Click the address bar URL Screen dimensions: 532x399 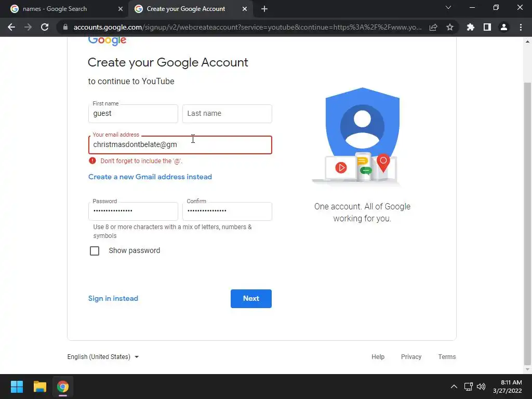click(x=247, y=27)
